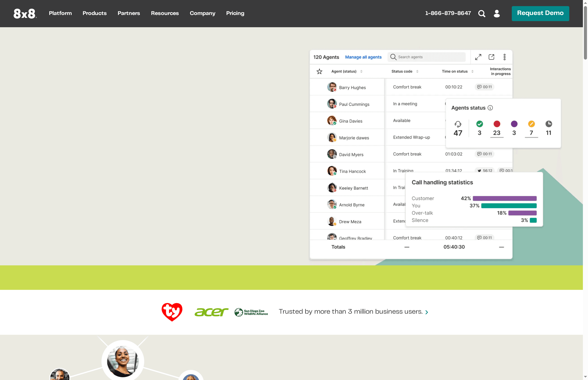This screenshot has width=588, height=380.
Task: Click the Manage all agents link
Action: 363,57
